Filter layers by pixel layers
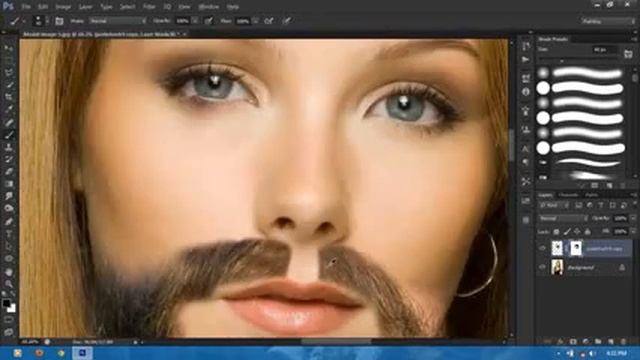Image resolution: width=640 pixels, height=360 pixels. click(x=578, y=206)
